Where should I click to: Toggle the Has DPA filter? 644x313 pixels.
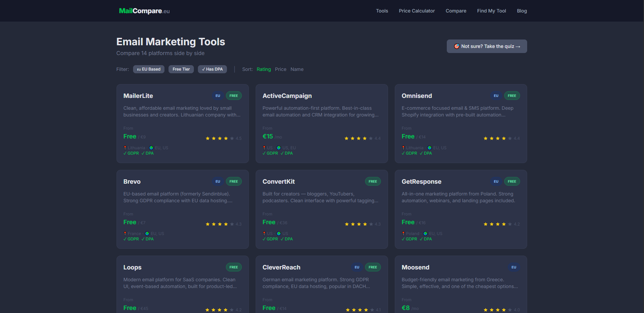[x=212, y=69]
